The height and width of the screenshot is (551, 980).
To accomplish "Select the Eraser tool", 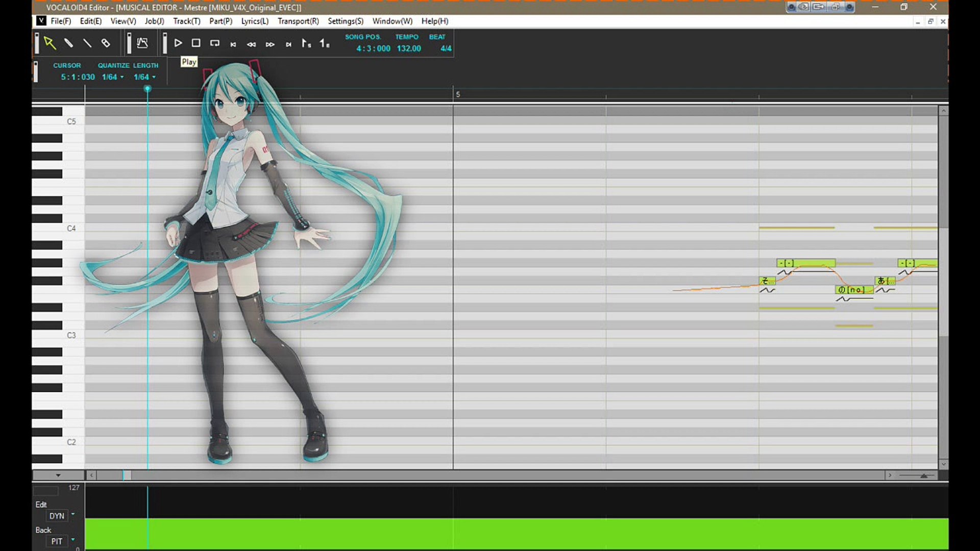I will click(106, 43).
